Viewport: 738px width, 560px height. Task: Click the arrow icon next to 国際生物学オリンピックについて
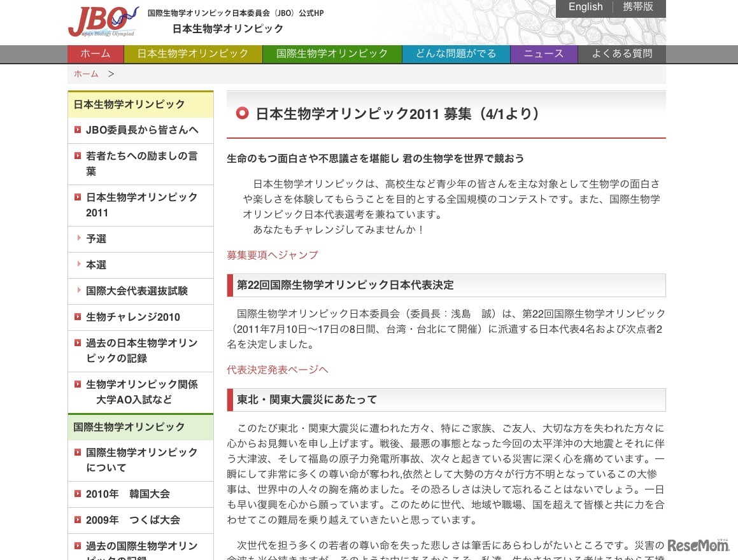[x=78, y=452]
